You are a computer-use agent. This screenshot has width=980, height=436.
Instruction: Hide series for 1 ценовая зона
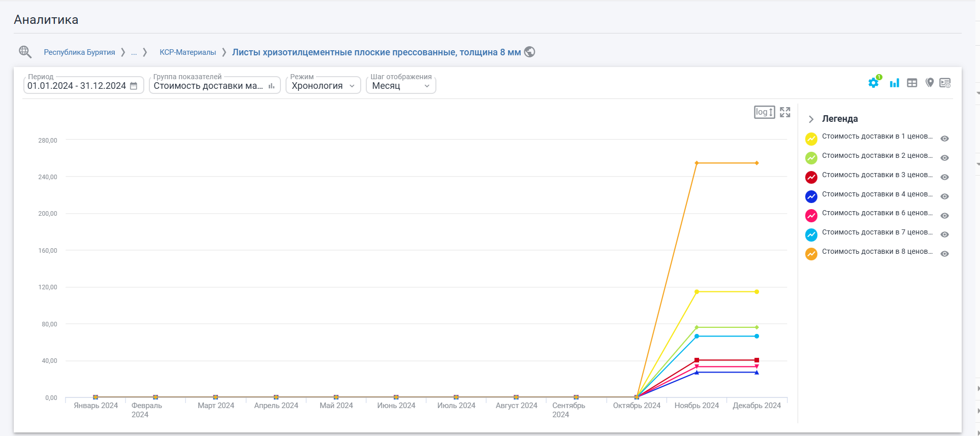(944, 139)
